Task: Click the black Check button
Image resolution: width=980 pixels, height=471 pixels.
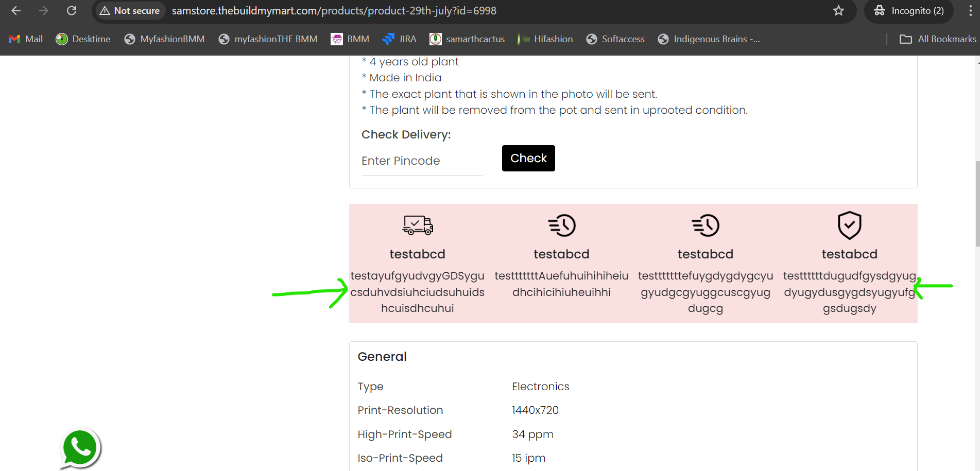Action: pyautogui.click(x=528, y=158)
